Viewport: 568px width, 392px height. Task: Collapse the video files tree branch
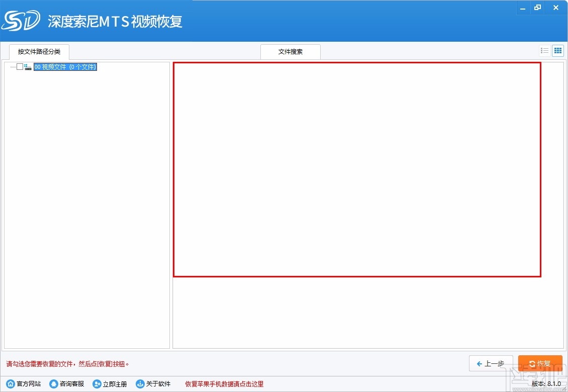pyautogui.click(x=13, y=66)
